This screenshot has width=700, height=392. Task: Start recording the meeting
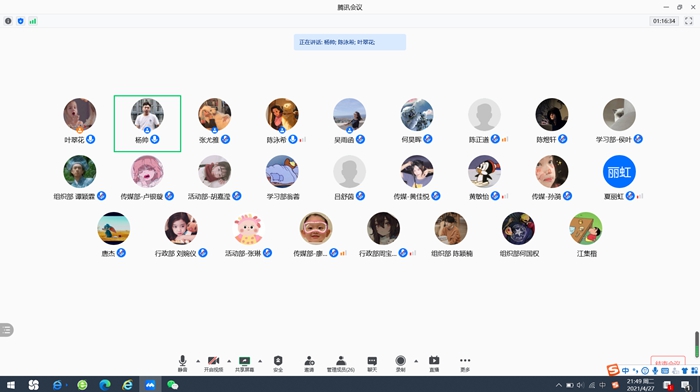click(x=400, y=363)
